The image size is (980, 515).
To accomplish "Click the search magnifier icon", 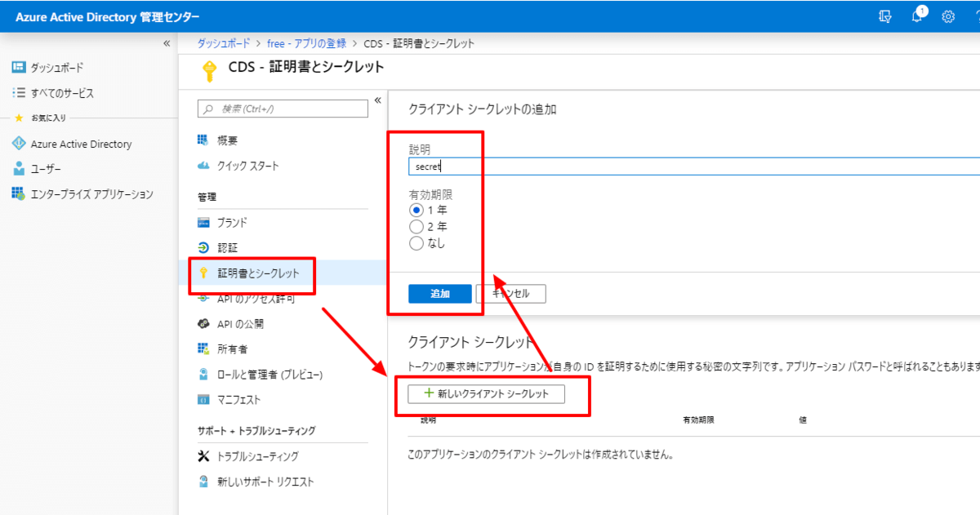I will [207, 109].
